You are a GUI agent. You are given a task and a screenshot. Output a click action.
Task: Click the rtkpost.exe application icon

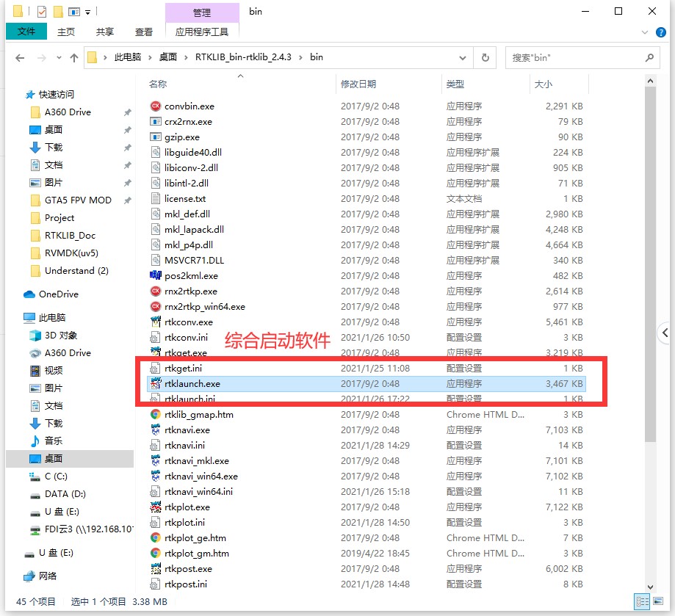pyautogui.click(x=156, y=569)
